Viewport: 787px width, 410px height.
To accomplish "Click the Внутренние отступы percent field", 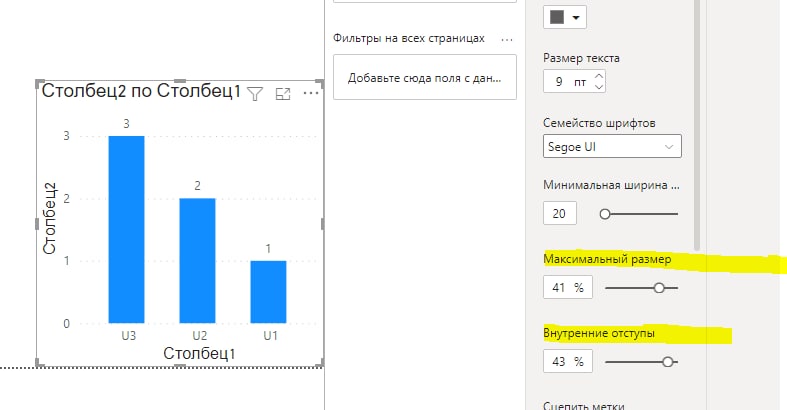I will tap(568, 361).
